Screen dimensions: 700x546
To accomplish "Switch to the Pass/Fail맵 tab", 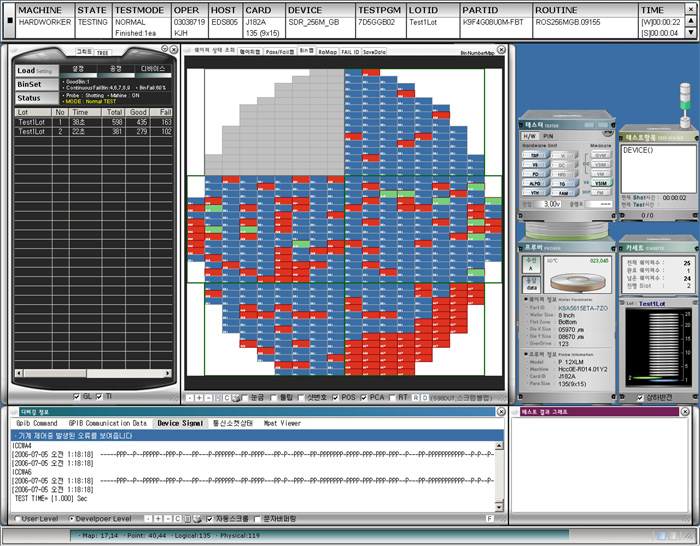I will click(280, 52).
